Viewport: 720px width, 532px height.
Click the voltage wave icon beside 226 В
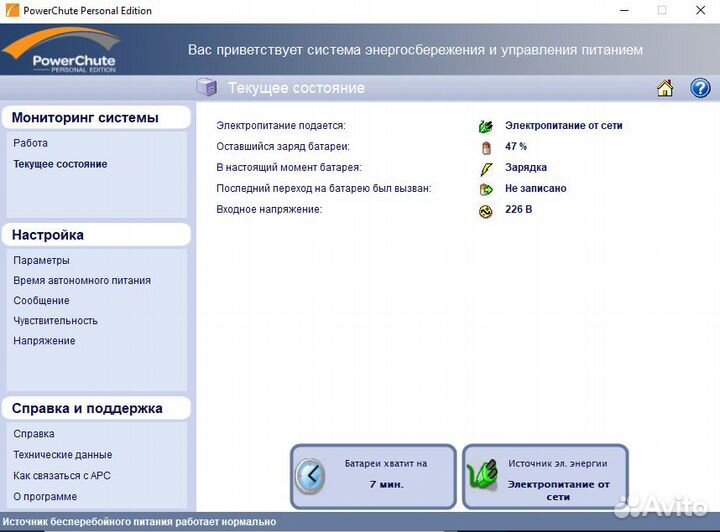pyautogui.click(x=486, y=211)
